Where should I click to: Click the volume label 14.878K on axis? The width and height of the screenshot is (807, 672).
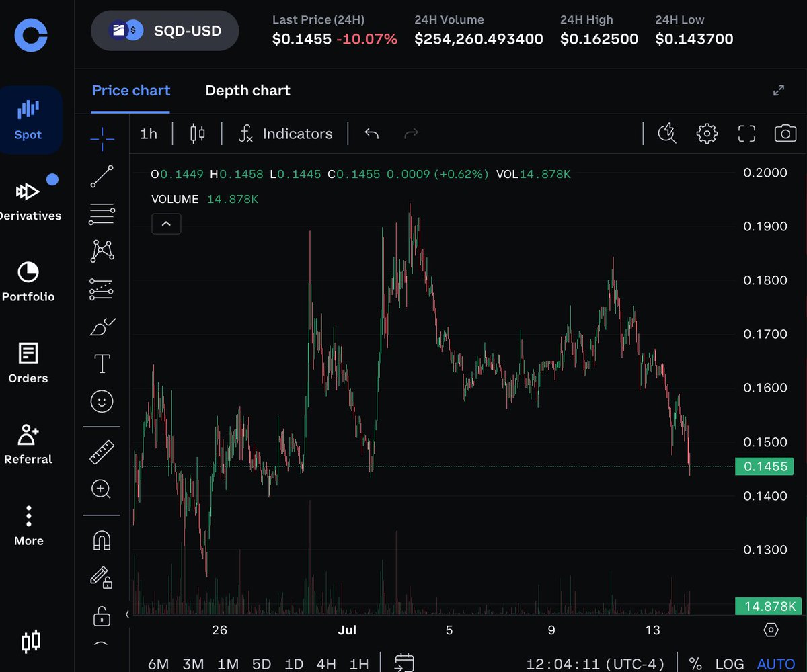tap(767, 605)
